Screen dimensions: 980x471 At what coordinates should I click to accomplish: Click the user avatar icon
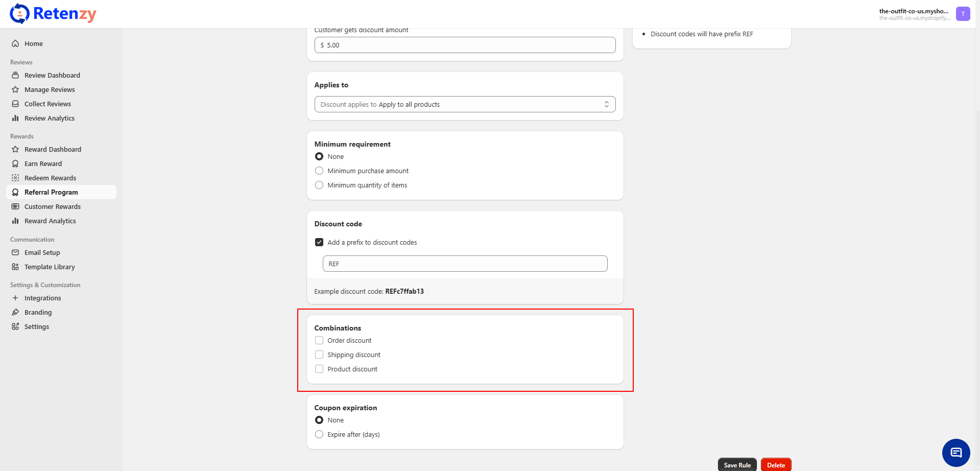tap(963, 14)
